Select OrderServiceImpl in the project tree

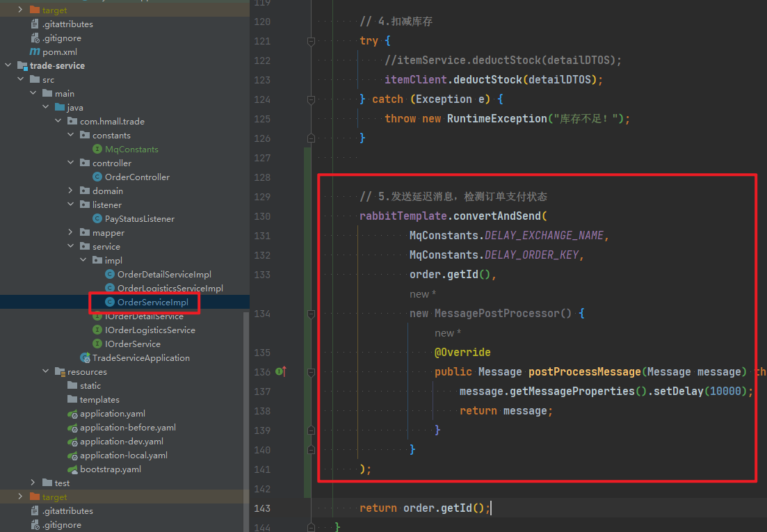152,303
